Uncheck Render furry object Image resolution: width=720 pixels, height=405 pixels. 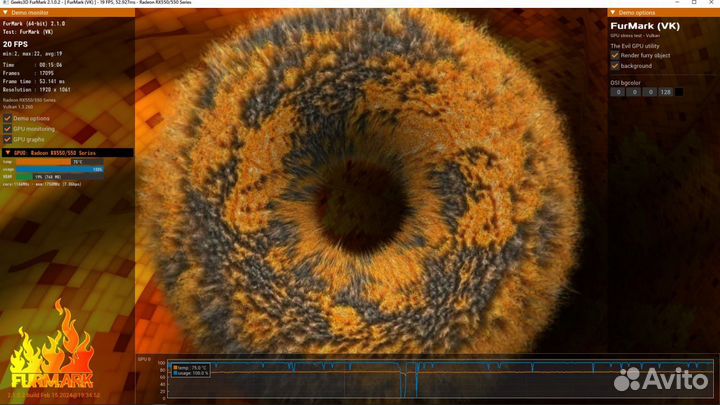615,55
